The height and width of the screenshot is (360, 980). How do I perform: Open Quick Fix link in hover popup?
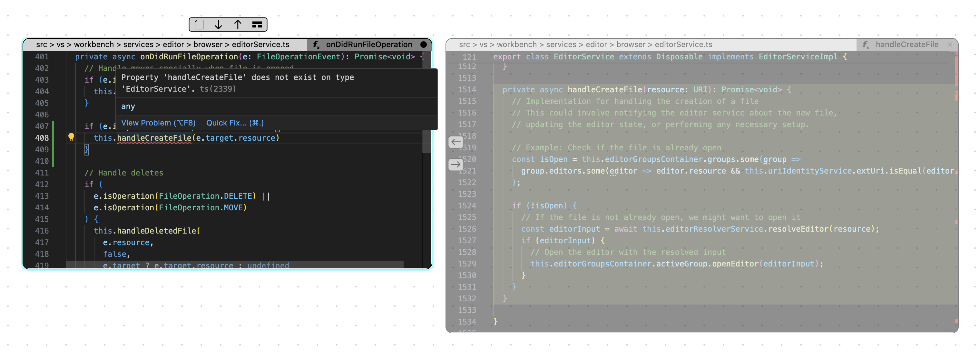pyautogui.click(x=235, y=123)
